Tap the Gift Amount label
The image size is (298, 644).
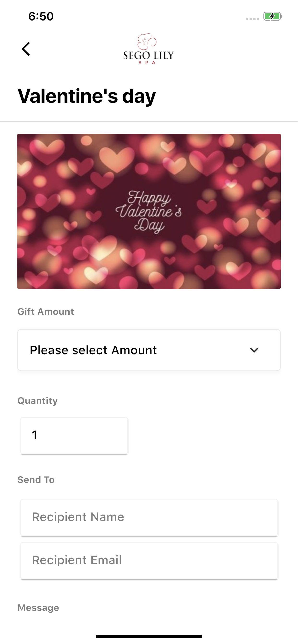46,311
